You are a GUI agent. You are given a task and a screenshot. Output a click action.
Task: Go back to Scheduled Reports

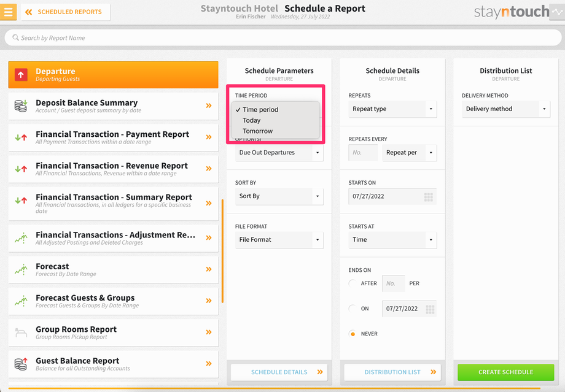tap(66, 12)
